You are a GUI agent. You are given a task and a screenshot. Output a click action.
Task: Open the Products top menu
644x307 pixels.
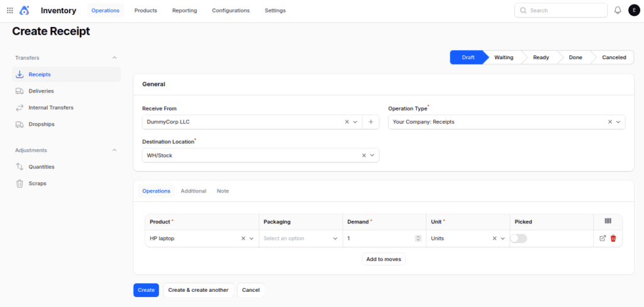click(146, 10)
